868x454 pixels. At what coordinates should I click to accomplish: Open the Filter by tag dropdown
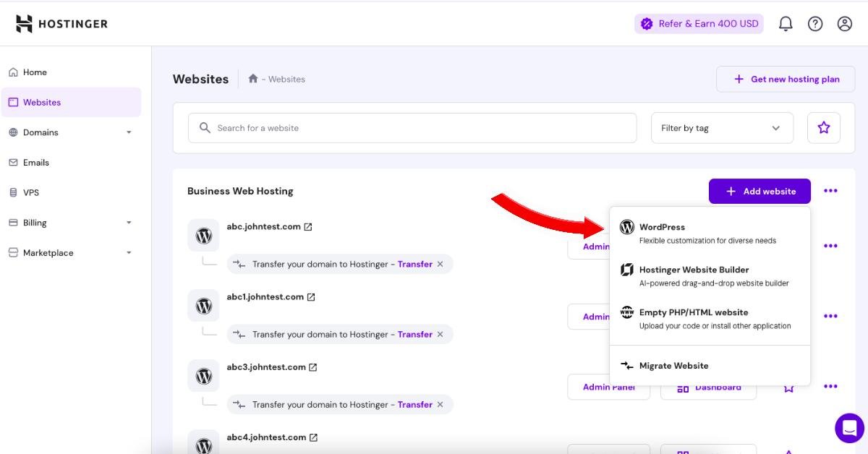(x=722, y=128)
